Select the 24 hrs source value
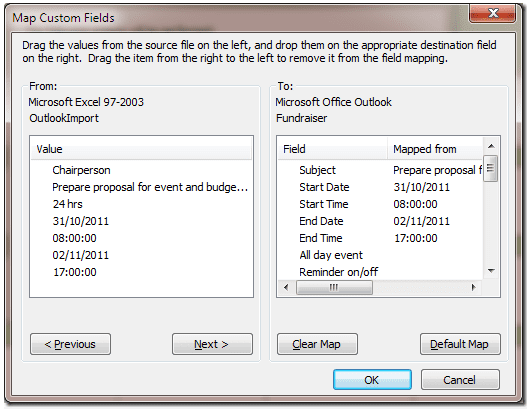 pos(67,204)
